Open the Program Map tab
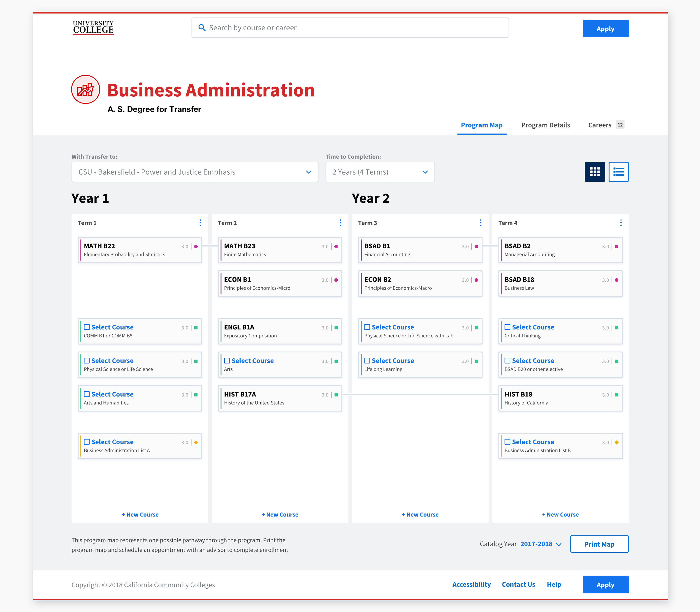 482,125
